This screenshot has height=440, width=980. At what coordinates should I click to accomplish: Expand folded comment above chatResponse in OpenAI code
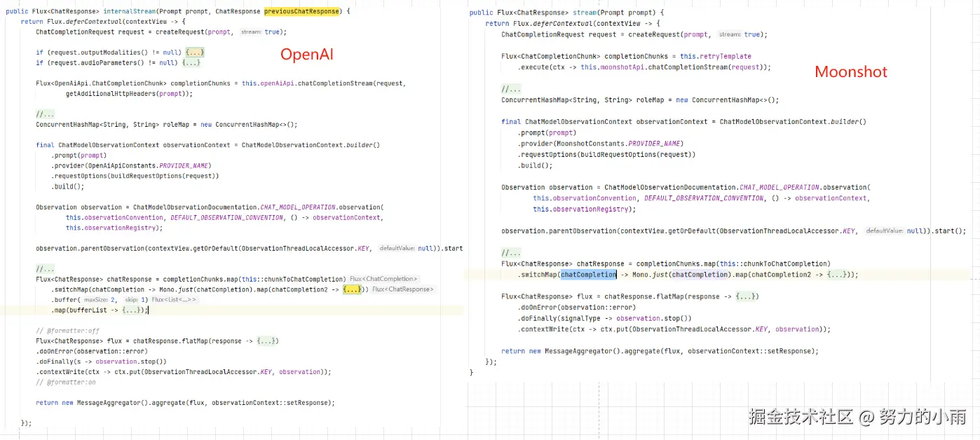(45, 268)
